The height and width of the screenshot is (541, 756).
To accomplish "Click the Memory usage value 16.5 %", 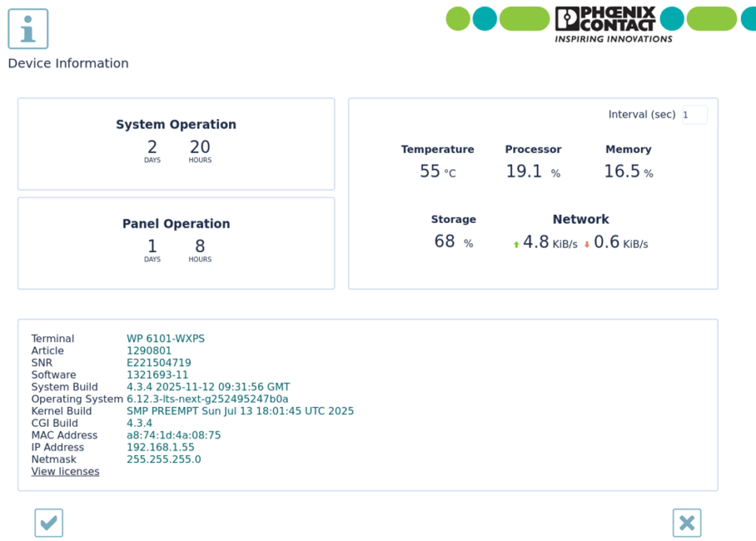I will pos(628,172).
